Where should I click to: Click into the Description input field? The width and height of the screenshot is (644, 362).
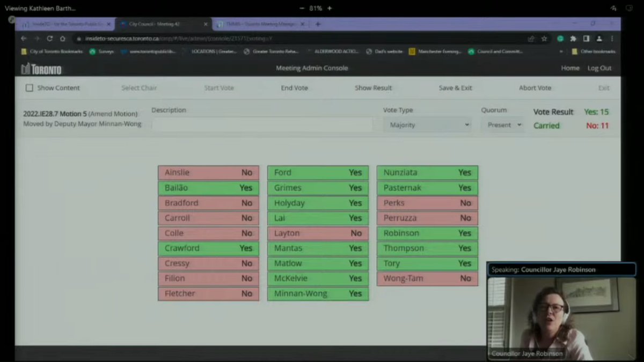[x=262, y=125]
